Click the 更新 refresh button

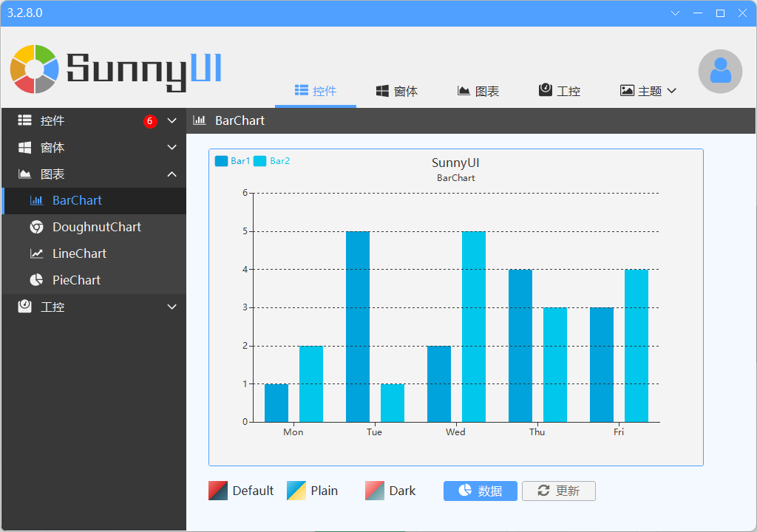click(x=559, y=491)
